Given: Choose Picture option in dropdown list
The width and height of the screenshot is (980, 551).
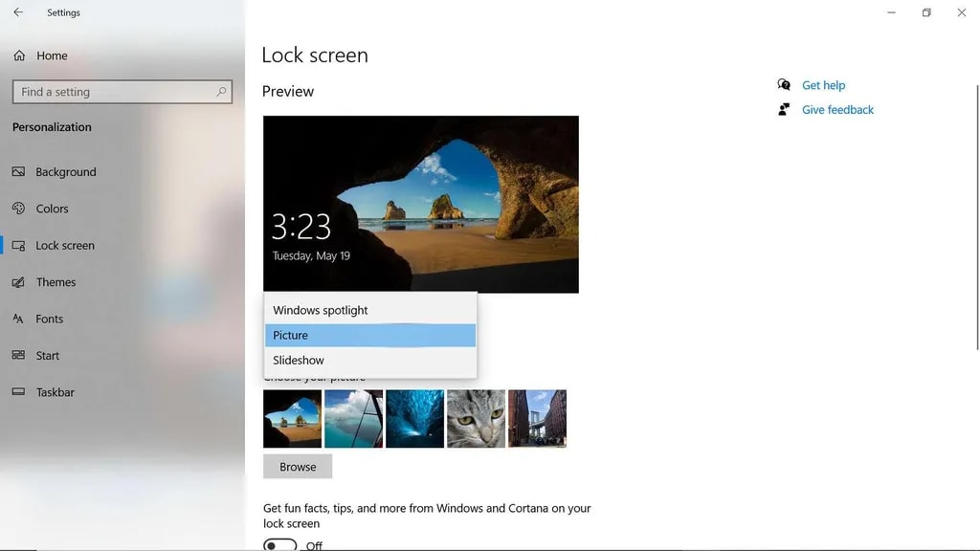Looking at the screenshot, I should [291, 335].
